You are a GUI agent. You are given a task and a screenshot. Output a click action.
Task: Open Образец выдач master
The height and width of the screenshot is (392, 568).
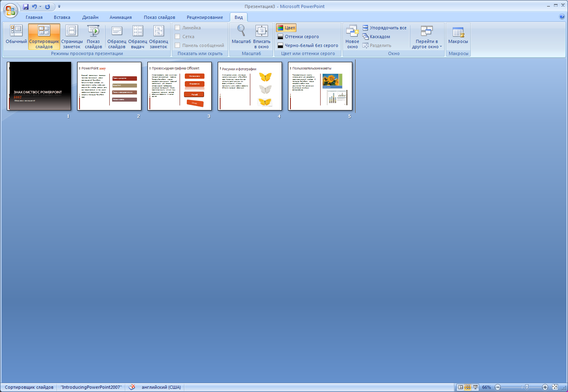coord(138,37)
